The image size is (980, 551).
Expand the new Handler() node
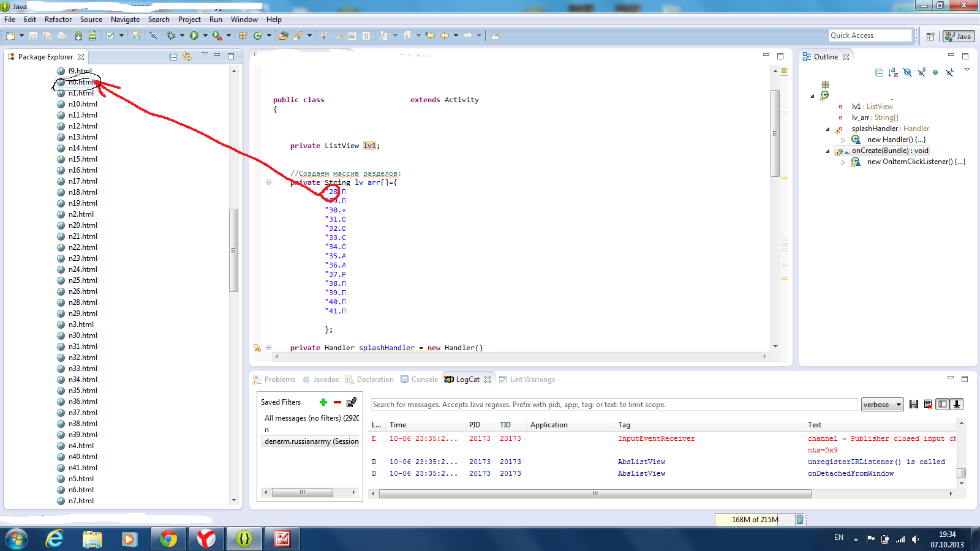pyautogui.click(x=843, y=140)
